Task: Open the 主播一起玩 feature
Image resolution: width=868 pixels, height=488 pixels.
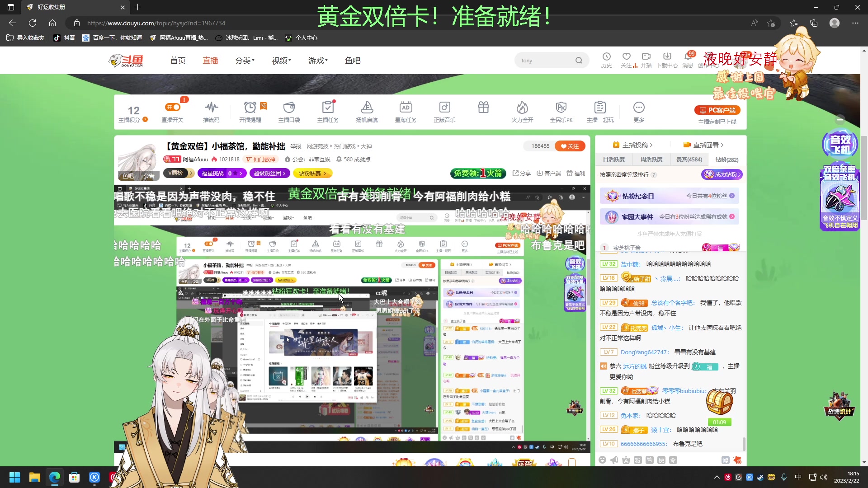Action: [600, 112]
